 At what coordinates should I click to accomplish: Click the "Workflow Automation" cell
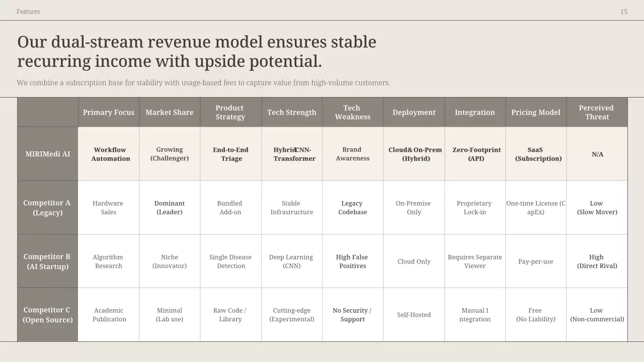click(x=110, y=154)
